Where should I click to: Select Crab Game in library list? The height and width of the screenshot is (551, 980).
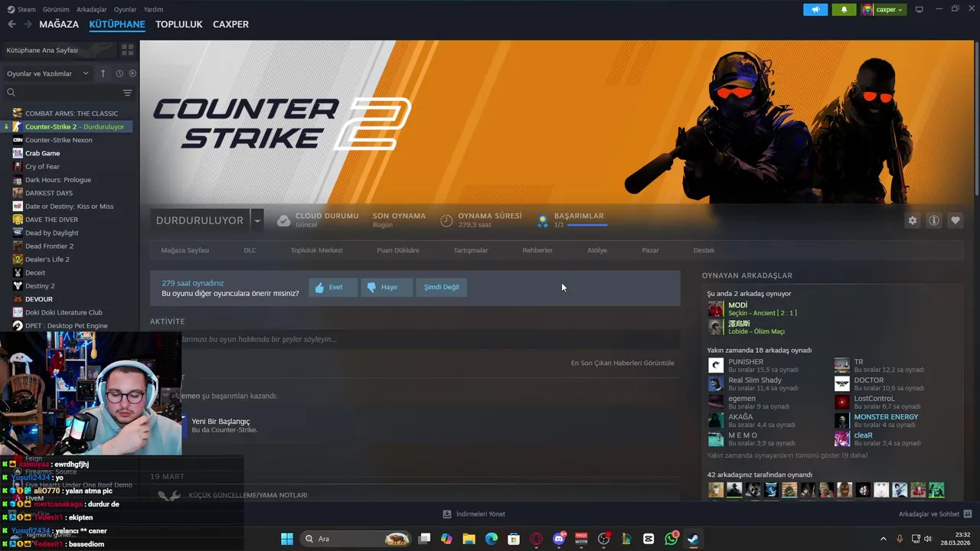tap(42, 153)
